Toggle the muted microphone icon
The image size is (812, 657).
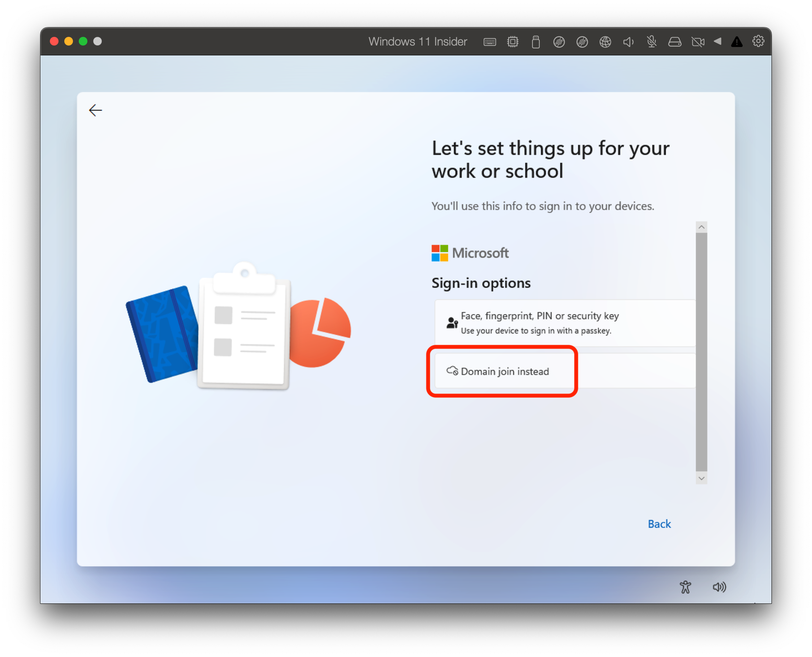click(651, 42)
